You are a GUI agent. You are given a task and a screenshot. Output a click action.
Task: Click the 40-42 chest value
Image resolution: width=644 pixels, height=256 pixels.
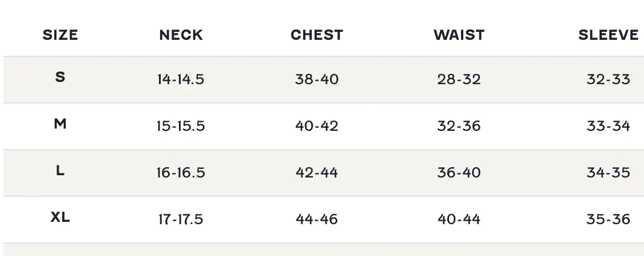[317, 126]
